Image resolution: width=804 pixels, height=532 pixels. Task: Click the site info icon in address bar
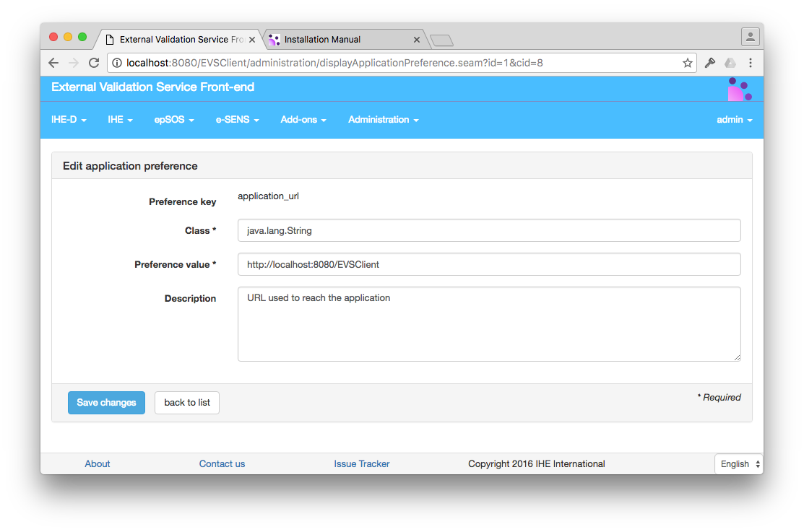116,63
